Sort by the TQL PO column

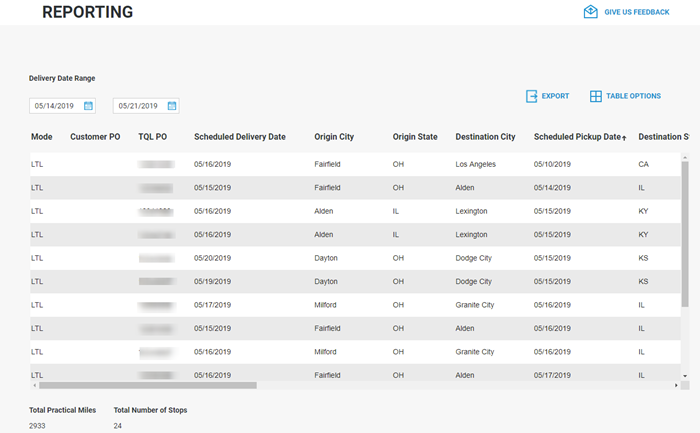point(152,136)
